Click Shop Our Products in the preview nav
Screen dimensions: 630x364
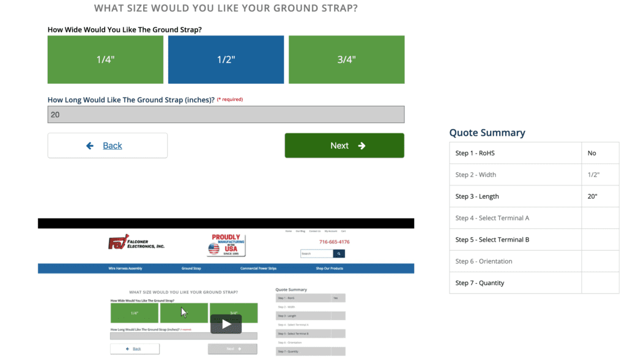click(329, 269)
